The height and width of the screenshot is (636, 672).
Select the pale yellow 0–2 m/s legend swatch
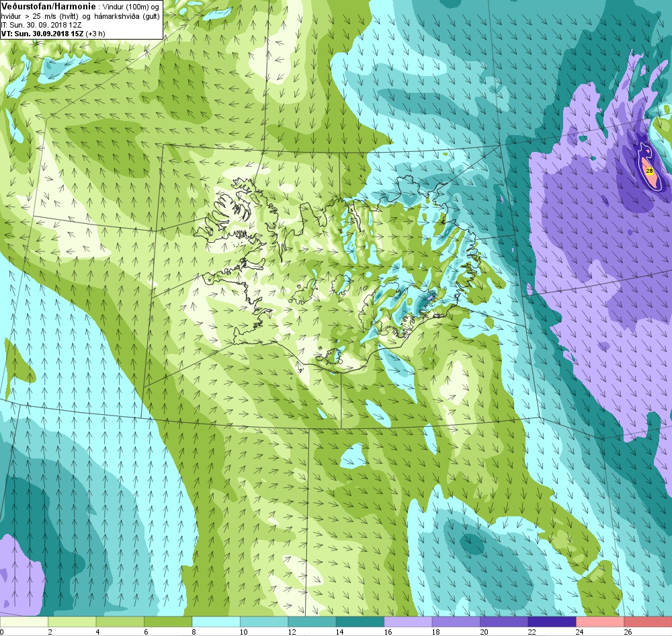click(x=24, y=622)
